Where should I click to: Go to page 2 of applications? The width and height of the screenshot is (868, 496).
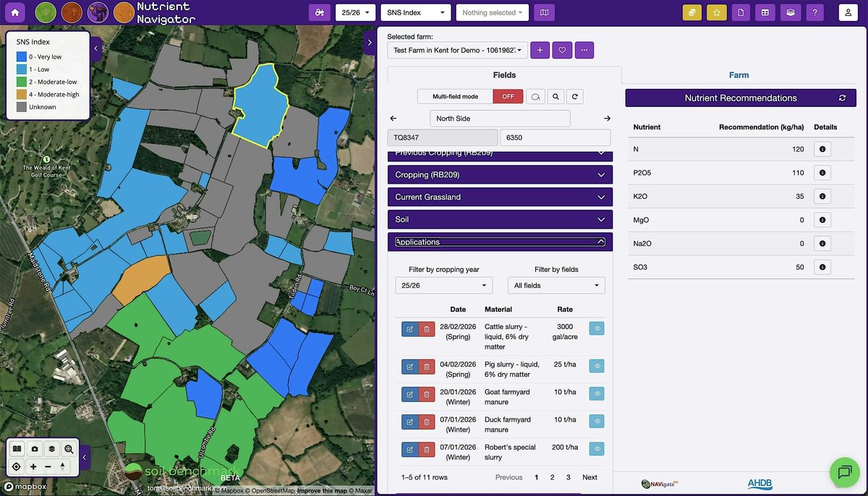(x=552, y=477)
